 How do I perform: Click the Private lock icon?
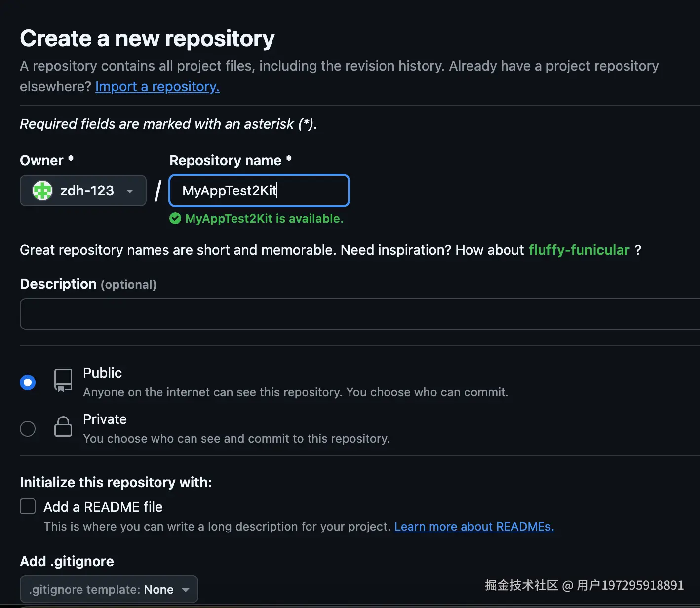point(63,427)
